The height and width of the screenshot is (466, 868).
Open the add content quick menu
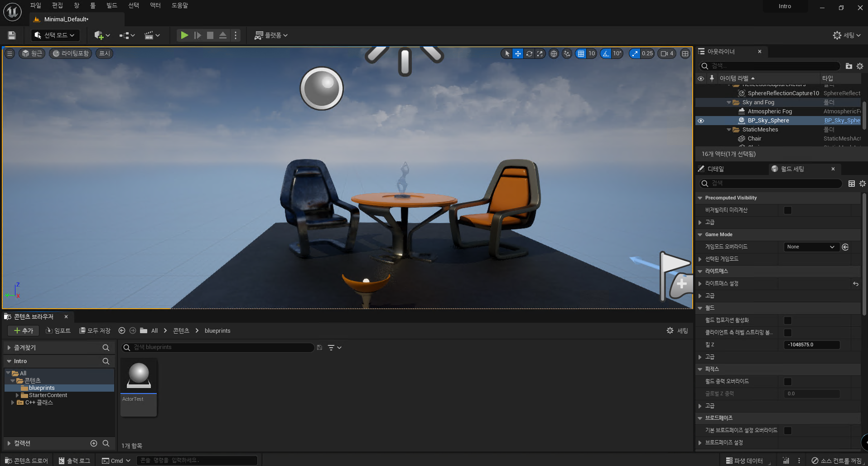(102, 35)
